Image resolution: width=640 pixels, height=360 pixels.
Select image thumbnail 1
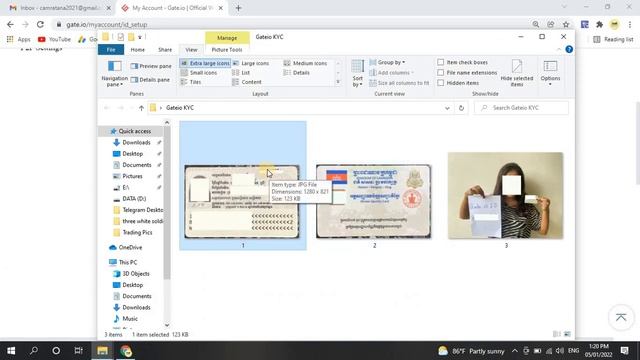[242, 202]
